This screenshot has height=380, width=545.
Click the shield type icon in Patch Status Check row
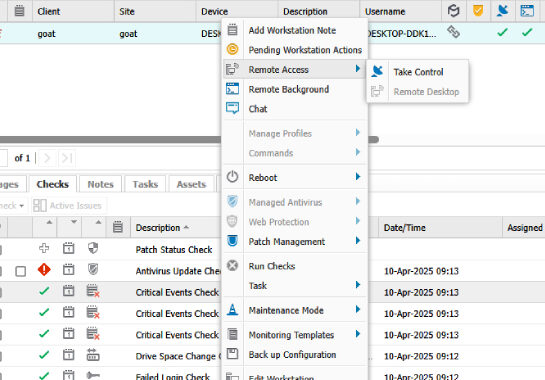[93, 248]
